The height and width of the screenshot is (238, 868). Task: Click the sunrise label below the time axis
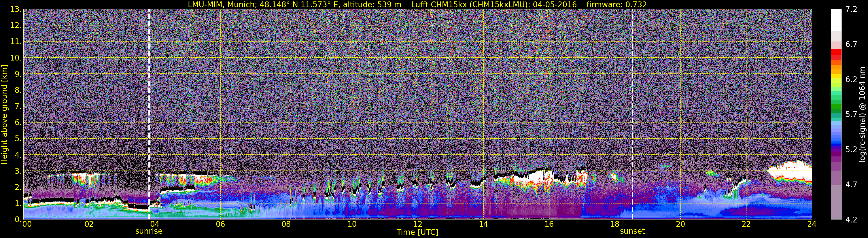point(149,231)
